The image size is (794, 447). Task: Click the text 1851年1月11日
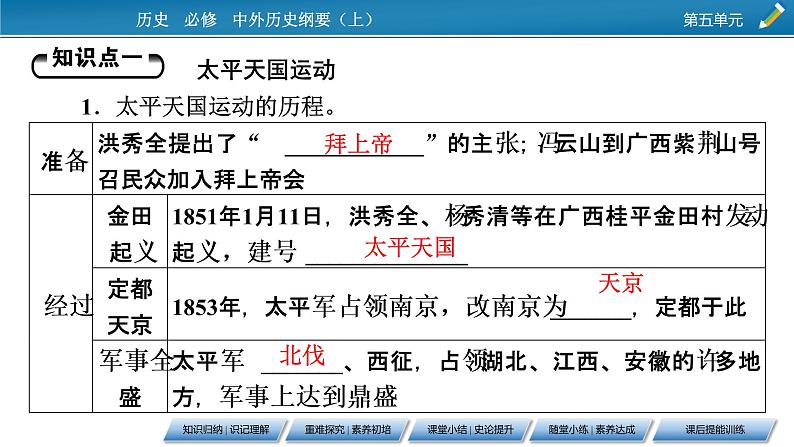pos(247,217)
